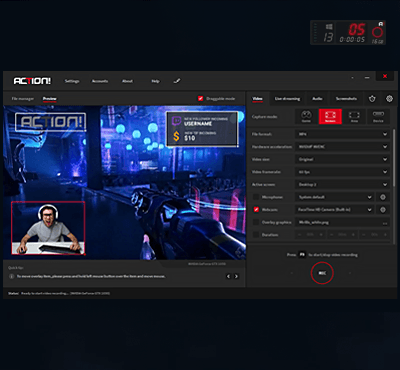Image resolution: width=400 pixels, height=370 pixels.
Task: Uncheck the Webcam checkbox
Action: pyautogui.click(x=256, y=210)
